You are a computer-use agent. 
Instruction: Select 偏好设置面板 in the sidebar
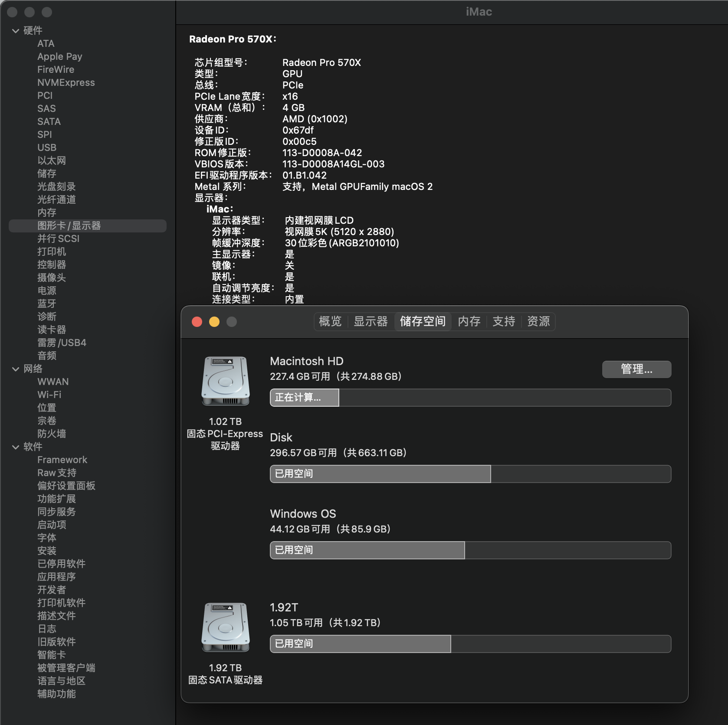tap(66, 486)
